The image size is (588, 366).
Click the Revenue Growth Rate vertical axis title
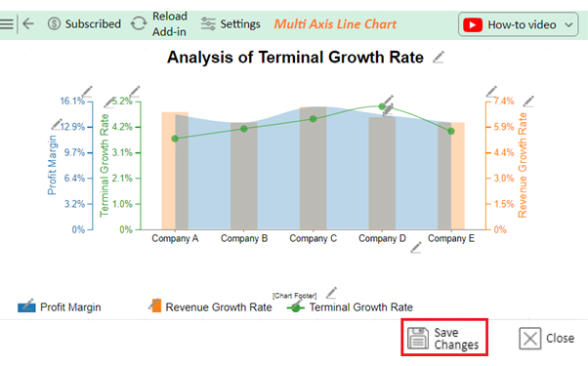(x=523, y=165)
